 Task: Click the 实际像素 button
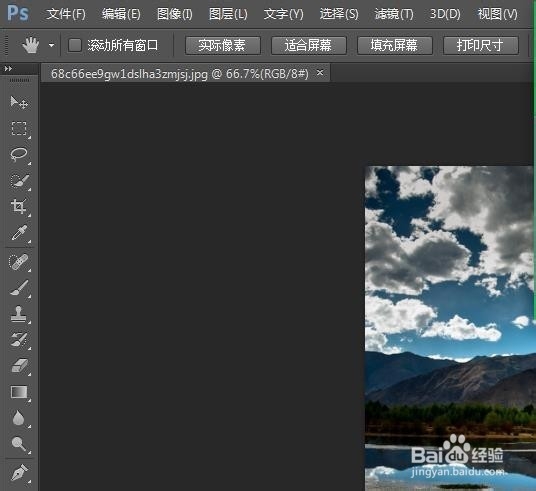(x=223, y=45)
